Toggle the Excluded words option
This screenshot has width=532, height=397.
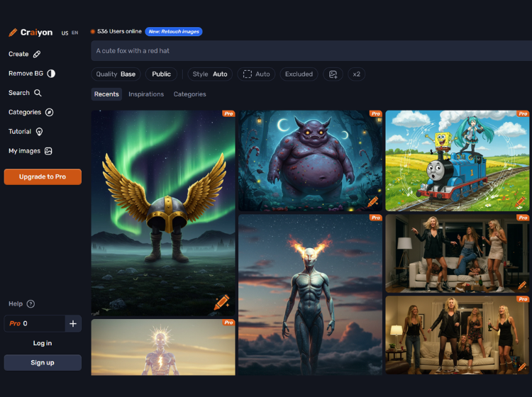(299, 74)
